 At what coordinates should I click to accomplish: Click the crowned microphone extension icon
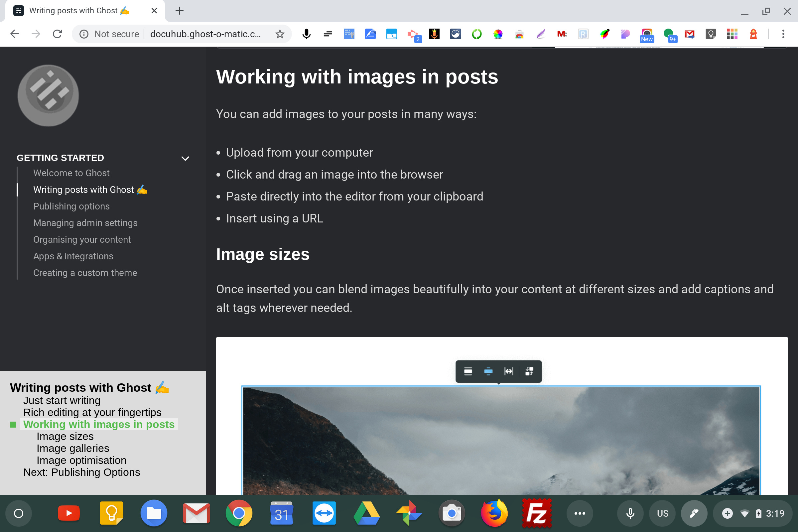coord(434,34)
